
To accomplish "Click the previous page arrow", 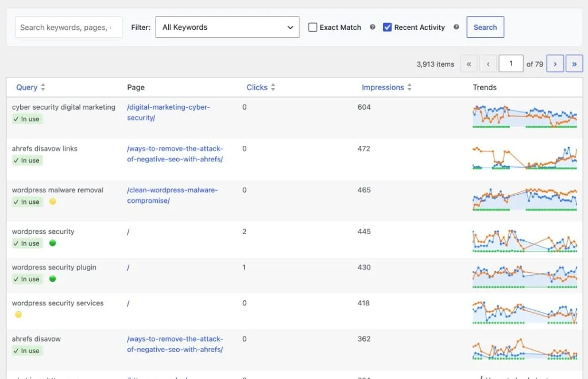I will click(488, 64).
